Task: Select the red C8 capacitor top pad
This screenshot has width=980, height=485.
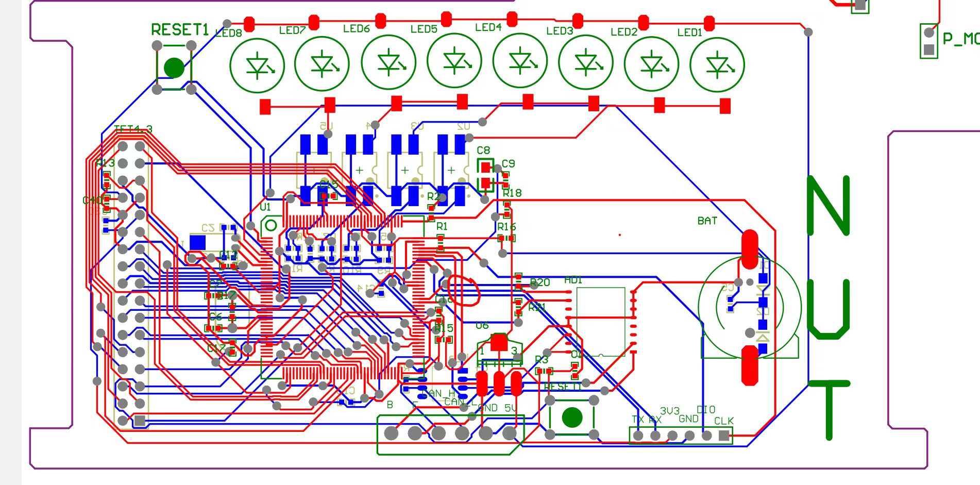Action: 485,167
